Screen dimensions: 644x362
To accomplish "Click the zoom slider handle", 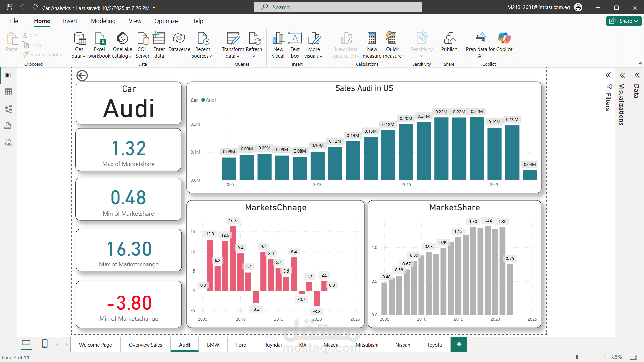I will click(x=577, y=357).
